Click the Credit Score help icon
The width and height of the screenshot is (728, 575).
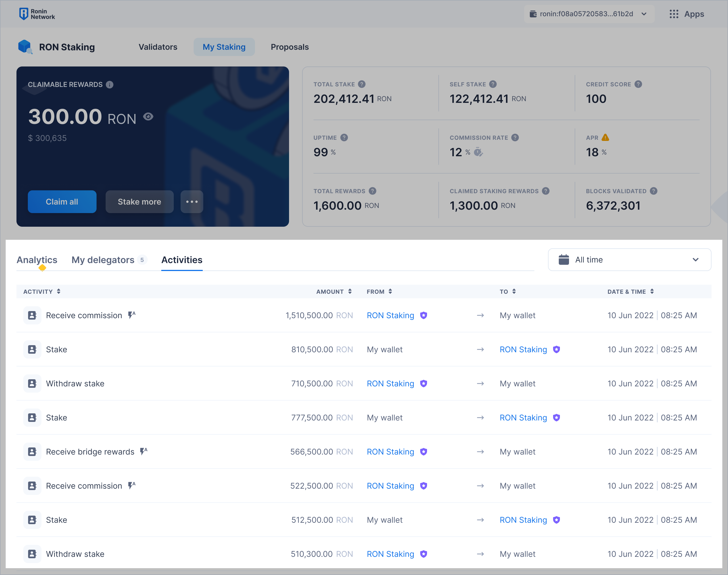click(638, 84)
